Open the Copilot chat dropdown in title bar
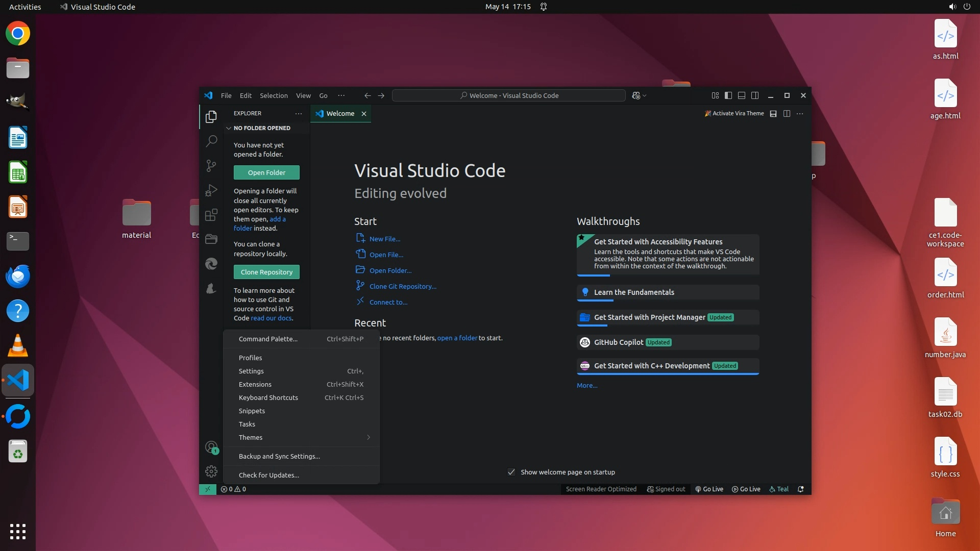The width and height of the screenshot is (980, 551). 645,95
